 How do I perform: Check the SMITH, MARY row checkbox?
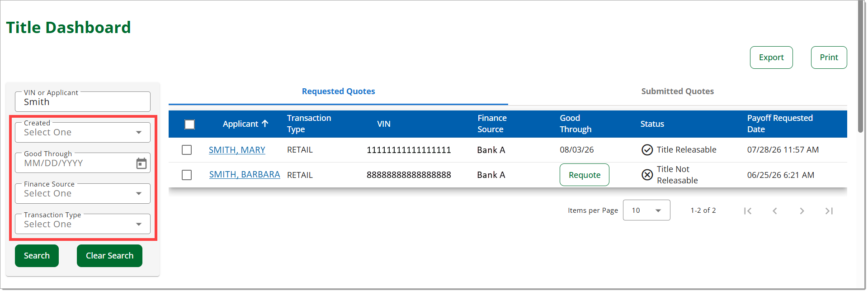coord(187,150)
